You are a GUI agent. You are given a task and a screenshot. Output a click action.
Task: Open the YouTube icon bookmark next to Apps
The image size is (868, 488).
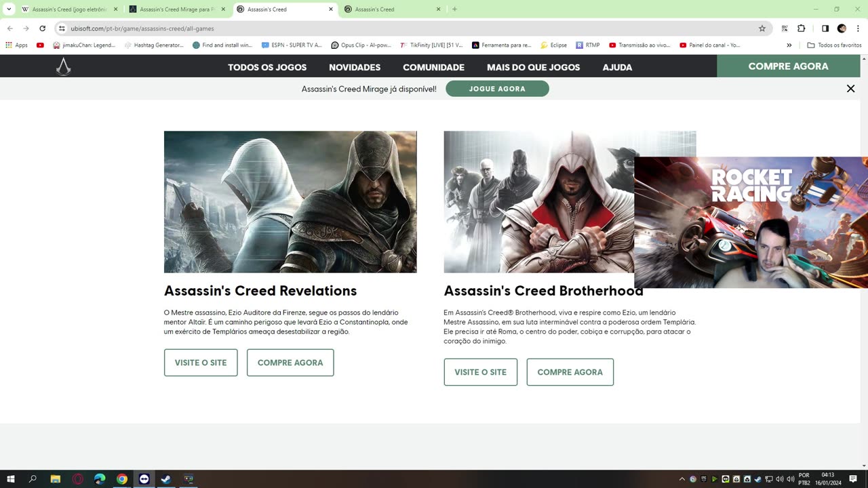[x=40, y=45]
